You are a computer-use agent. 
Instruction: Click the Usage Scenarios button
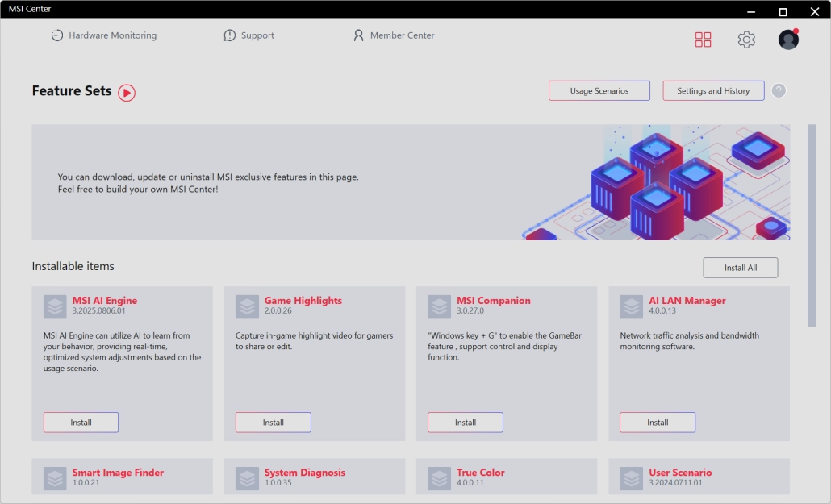pyautogui.click(x=599, y=90)
